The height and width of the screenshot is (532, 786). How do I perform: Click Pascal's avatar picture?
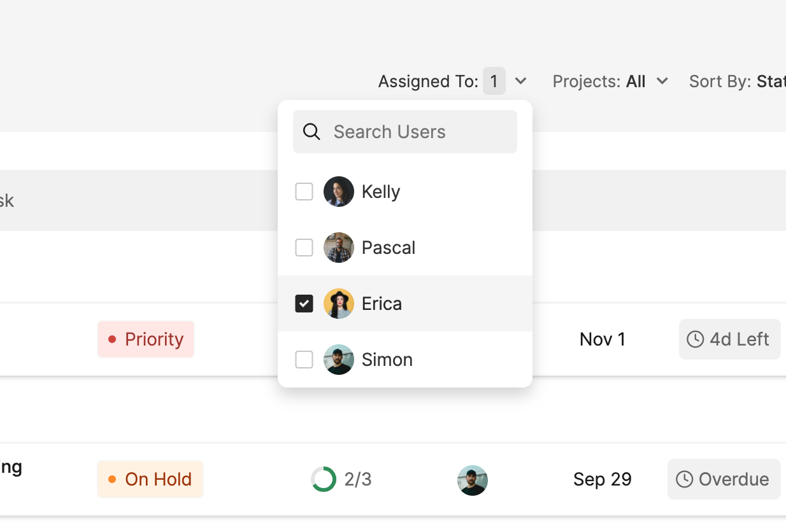[x=339, y=248]
